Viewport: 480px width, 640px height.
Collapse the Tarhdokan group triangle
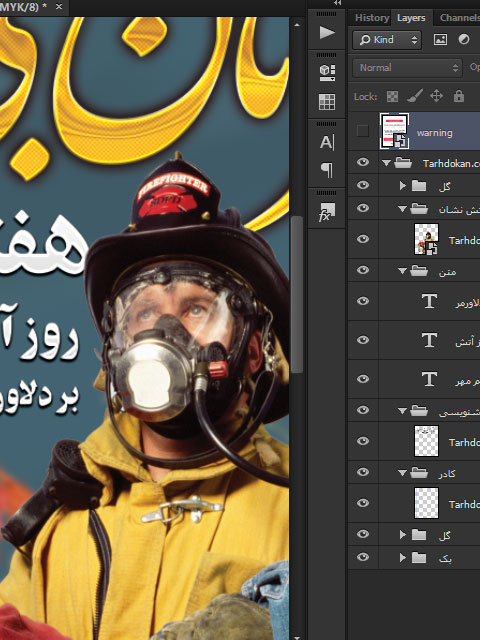(386, 163)
